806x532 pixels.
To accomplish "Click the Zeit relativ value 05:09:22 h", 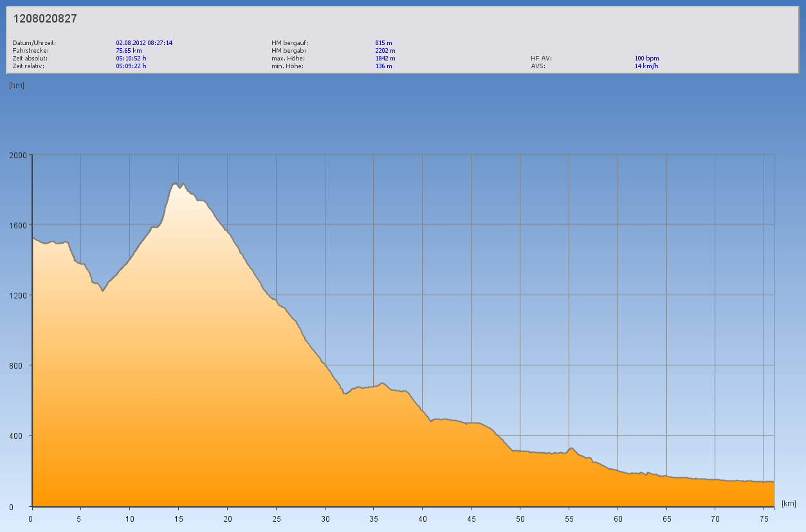I will click(131, 66).
